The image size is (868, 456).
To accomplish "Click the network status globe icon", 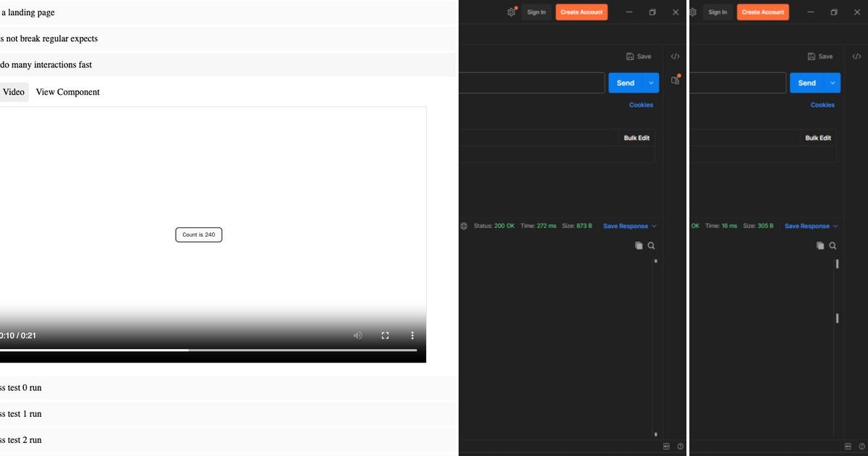I will tap(463, 225).
